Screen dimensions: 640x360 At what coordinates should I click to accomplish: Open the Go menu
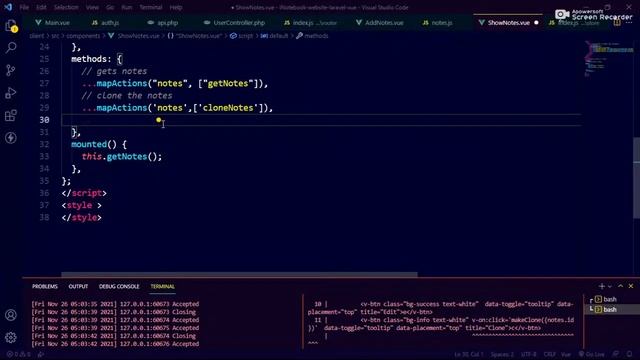coord(110,7)
